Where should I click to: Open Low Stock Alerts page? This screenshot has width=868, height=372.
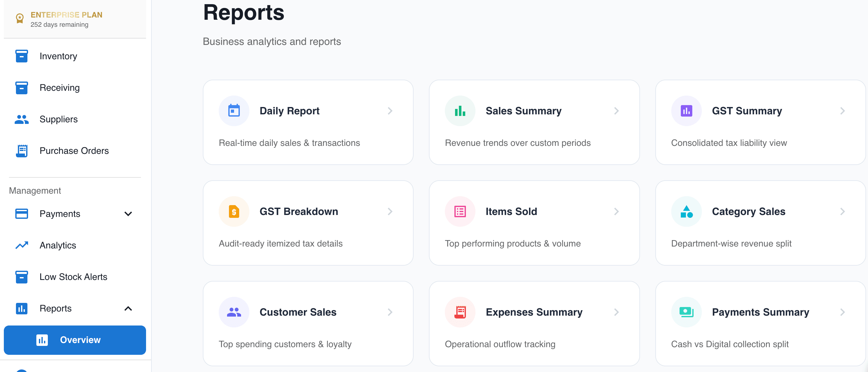(75, 277)
